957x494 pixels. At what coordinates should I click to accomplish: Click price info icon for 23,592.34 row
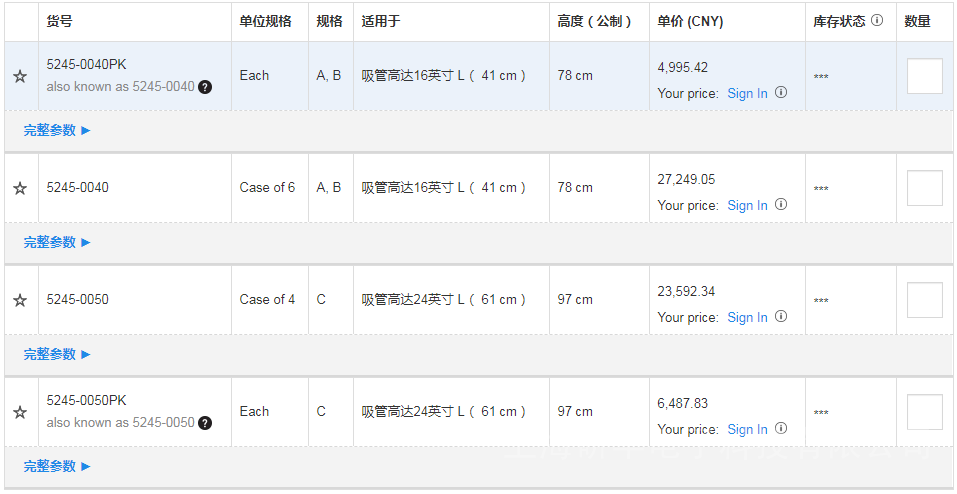pos(781,317)
